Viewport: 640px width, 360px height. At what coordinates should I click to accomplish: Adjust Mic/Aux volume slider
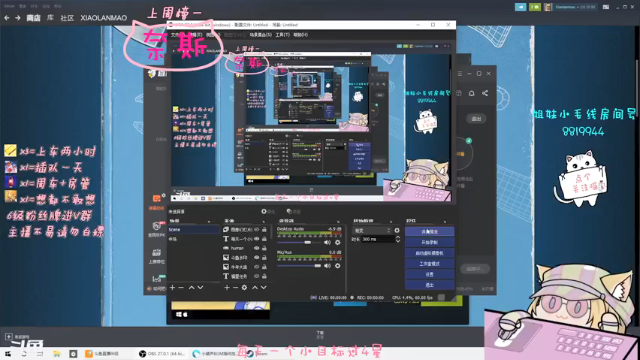point(299,266)
